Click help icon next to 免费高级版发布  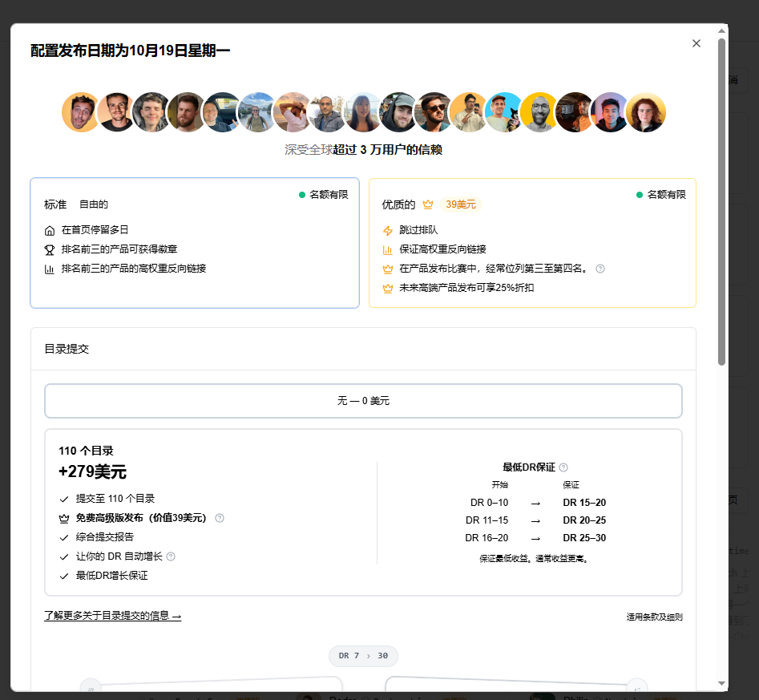[220, 518]
